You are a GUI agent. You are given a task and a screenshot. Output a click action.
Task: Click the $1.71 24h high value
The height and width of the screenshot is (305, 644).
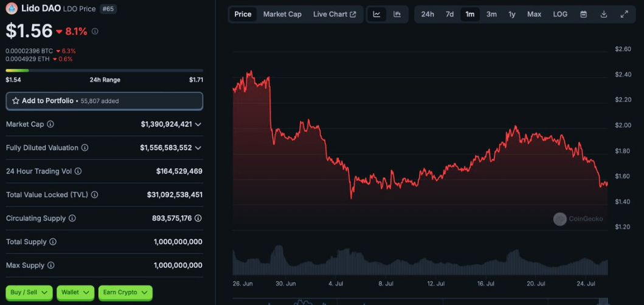[x=196, y=80]
